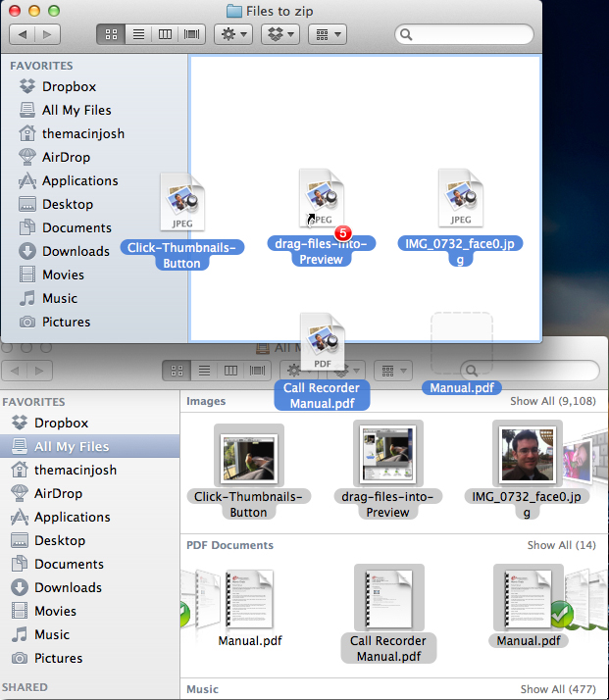Click the PDF Documents section header
Image resolution: width=609 pixels, height=700 pixels.
(229, 545)
